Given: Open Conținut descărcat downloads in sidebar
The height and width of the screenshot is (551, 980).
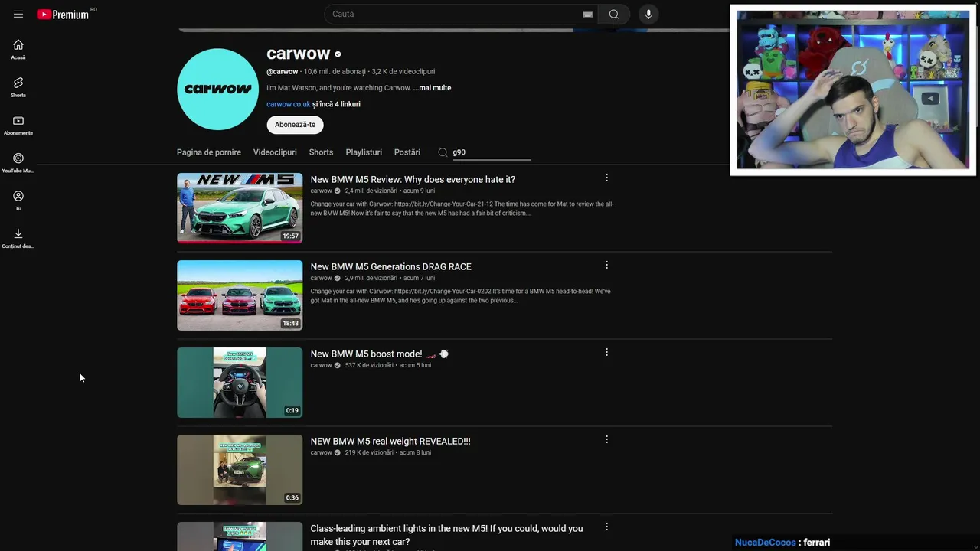Looking at the screenshot, I should click(x=18, y=238).
